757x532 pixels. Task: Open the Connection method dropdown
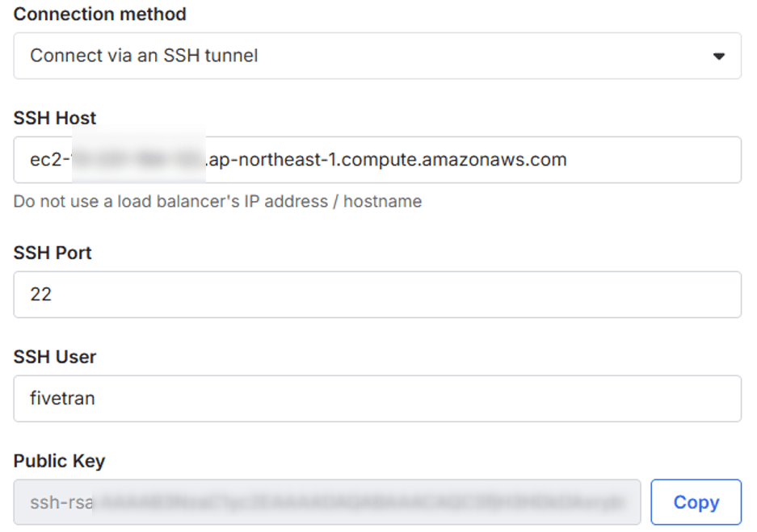[x=376, y=56]
